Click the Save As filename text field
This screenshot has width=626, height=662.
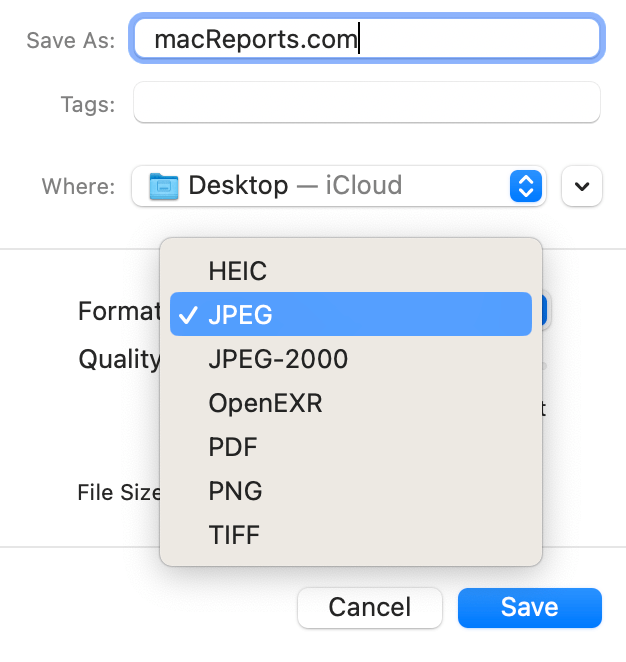(366, 39)
